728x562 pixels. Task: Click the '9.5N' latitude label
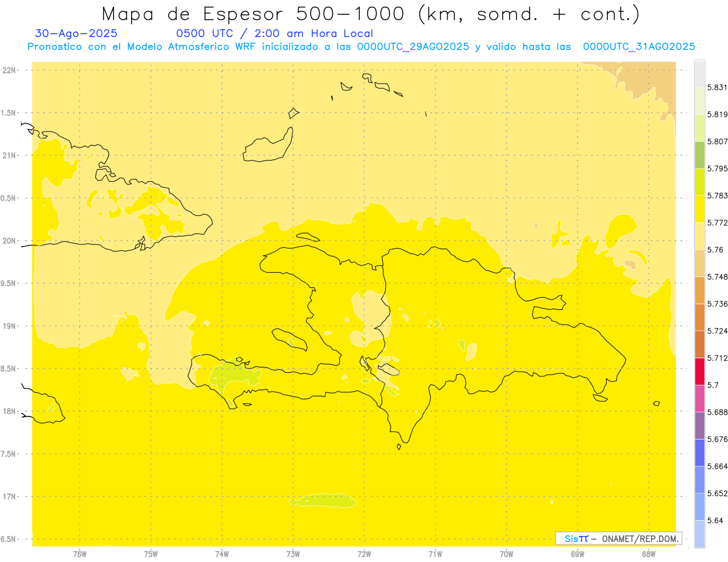click(x=8, y=283)
